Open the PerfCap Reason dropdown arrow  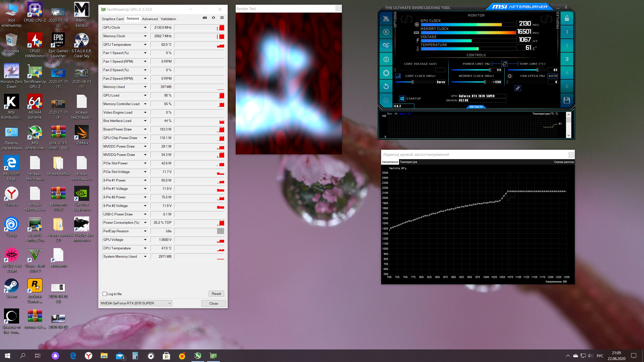(x=145, y=231)
